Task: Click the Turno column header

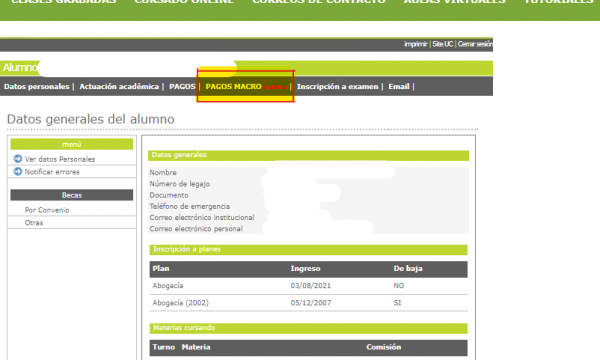Action: [x=163, y=347]
